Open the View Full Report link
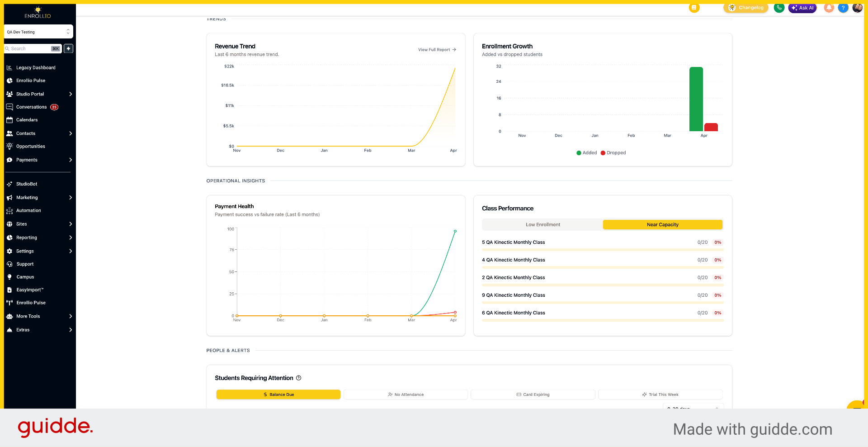Viewport: 868px width, 447px height. (x=437, y=50)
